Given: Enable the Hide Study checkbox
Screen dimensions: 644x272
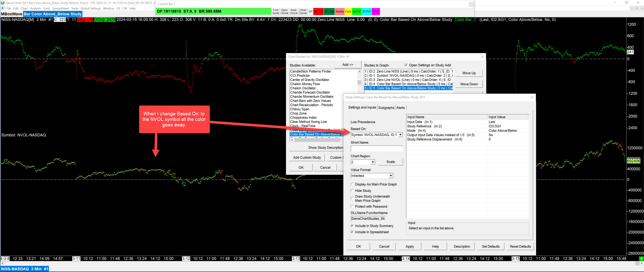Looking at the screenshot, I should point(352,191).
